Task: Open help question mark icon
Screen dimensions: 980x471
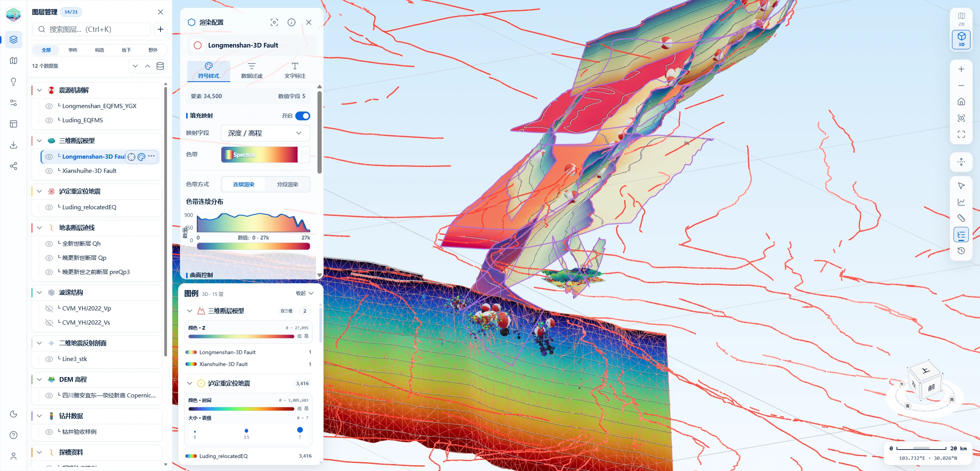Action: 13,435
